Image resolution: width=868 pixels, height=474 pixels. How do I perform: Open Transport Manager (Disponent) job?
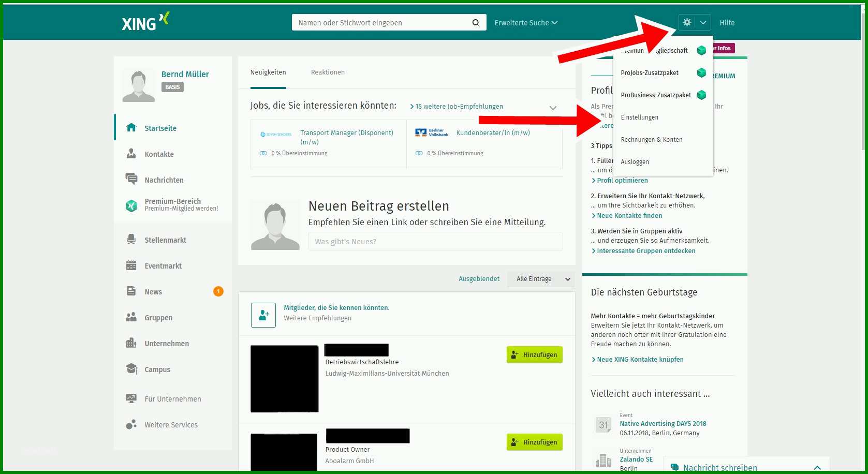point(347,137)
